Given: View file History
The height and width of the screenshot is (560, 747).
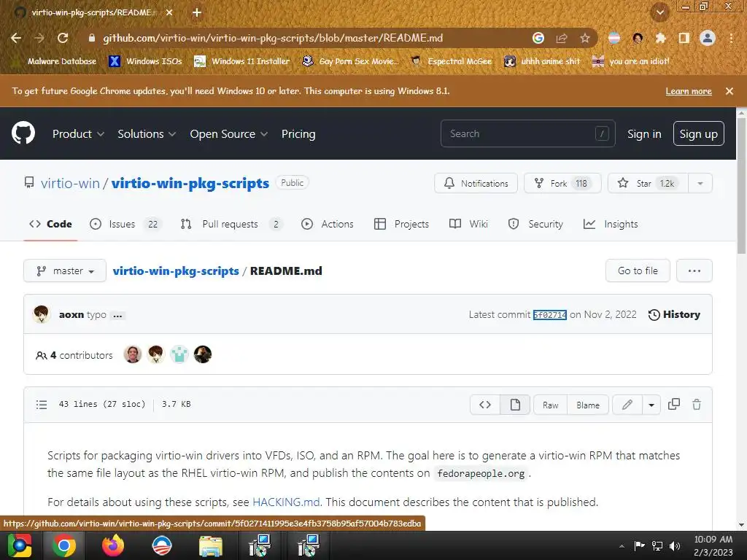Looking at the screenshot, I should [674, 314].
